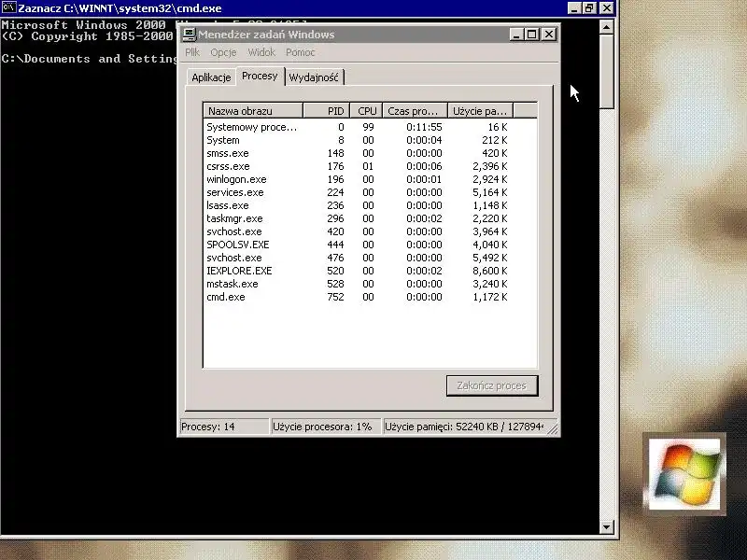Minimize the cmd.exe console window
Image resolution: width=747 pixels, height=560 pixels.
pos(574,8)
